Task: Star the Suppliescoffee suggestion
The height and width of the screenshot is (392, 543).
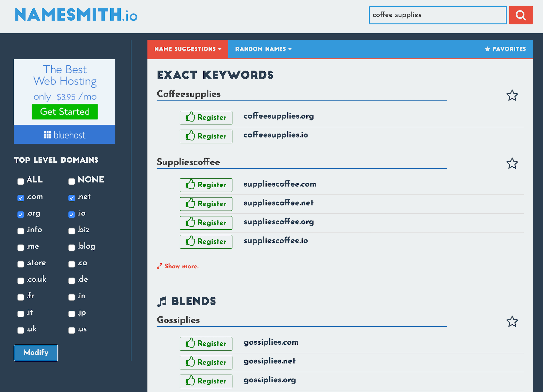Action: click(x=512, y=163)
